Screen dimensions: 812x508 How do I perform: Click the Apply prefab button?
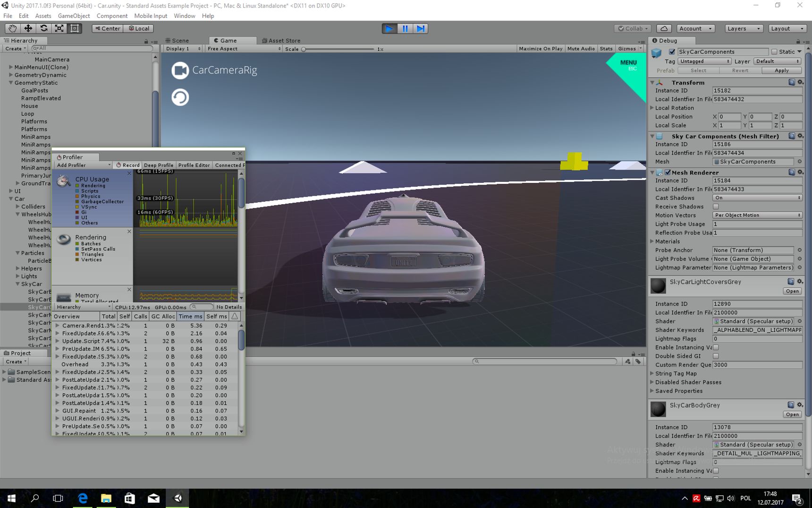[x=781, y=70]
